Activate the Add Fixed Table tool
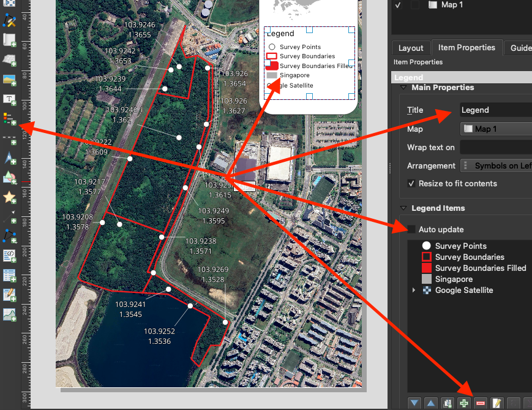The width and height of the screenshot is (532, 410). [9, 295]
